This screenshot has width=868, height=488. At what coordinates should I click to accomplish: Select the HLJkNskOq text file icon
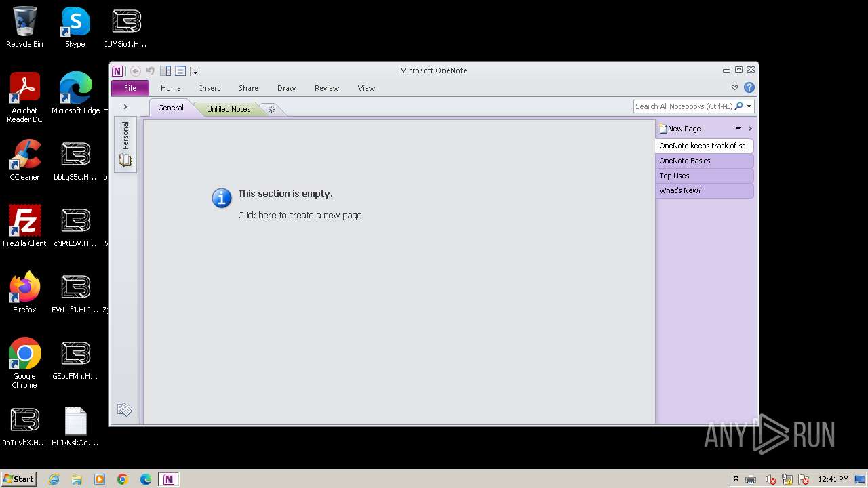coord(75,426)
